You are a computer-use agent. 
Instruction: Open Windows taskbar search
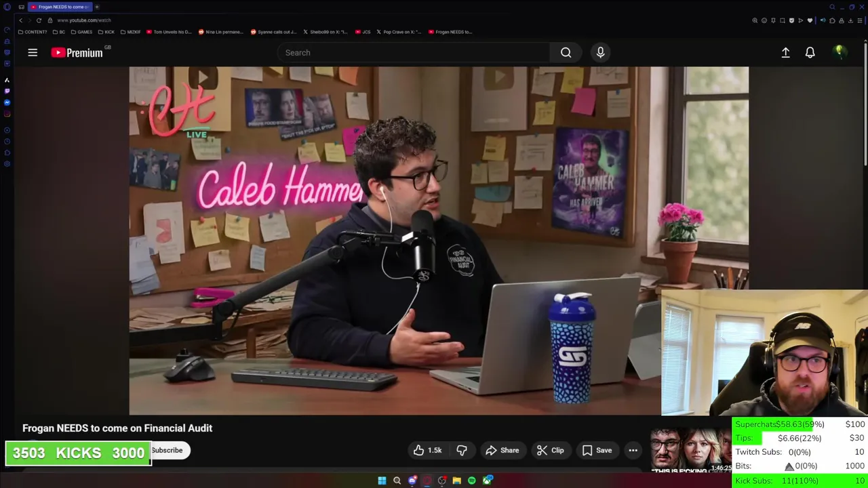click(397, 481)
